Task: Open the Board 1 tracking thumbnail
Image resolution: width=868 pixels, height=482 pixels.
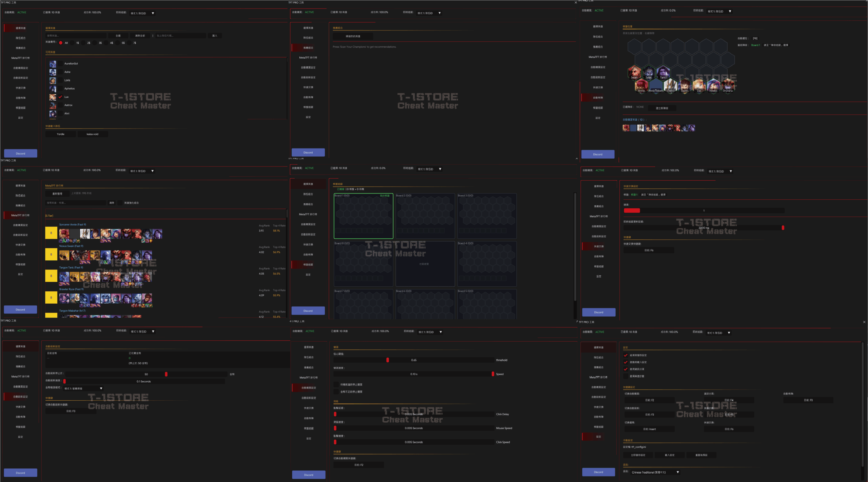Action: click(363, 216)
